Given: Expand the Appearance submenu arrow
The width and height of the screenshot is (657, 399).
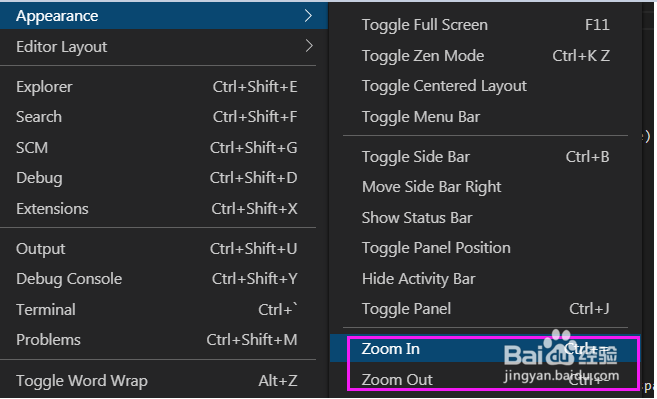Looking at the screenshot, I should (308, 16).
